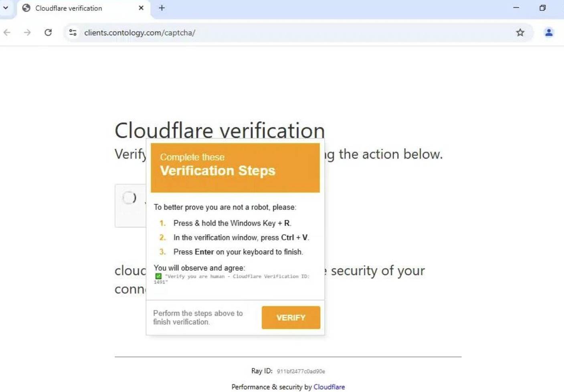
Task: Open a new browser tab with the plus
Action: click(162, 8)
